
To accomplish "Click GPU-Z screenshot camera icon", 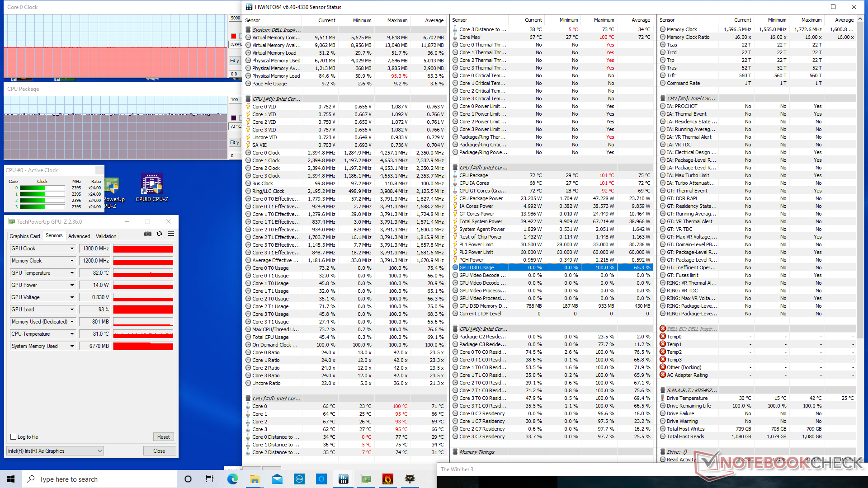I will [x=148, y=234].
